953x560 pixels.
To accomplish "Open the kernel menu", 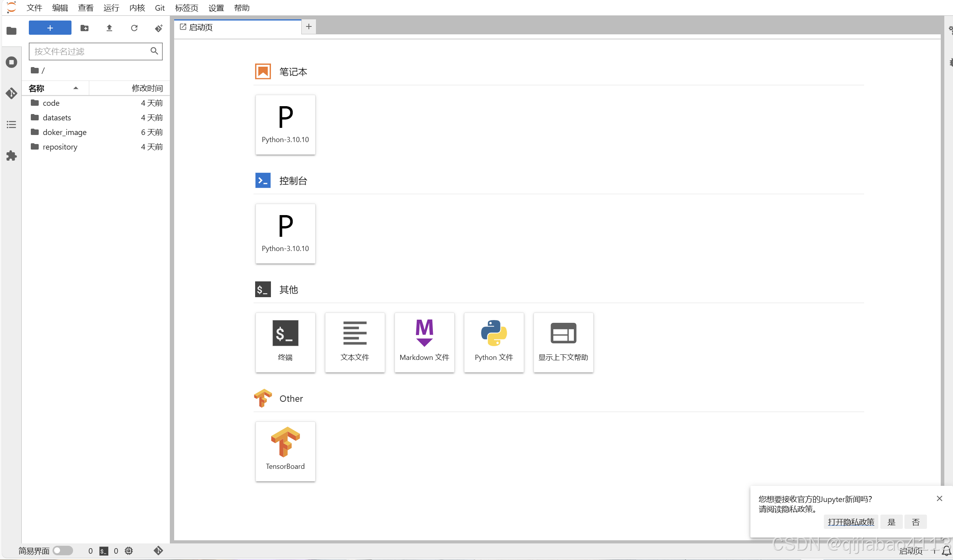I will (137, 8).
